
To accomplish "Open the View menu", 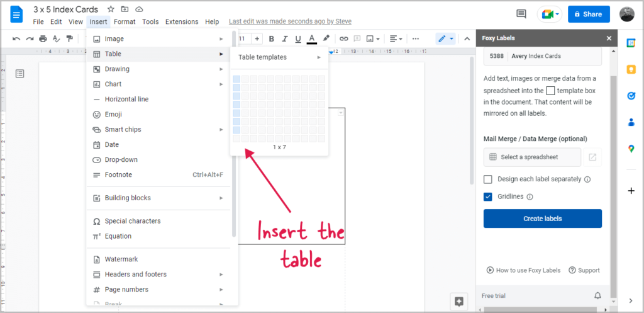I will click(x=75, y=22).
